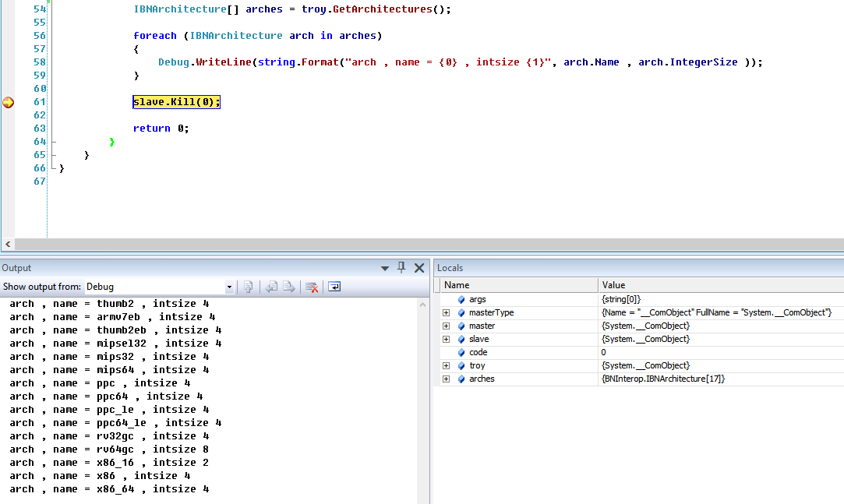Clear all output text

(312, 287)
